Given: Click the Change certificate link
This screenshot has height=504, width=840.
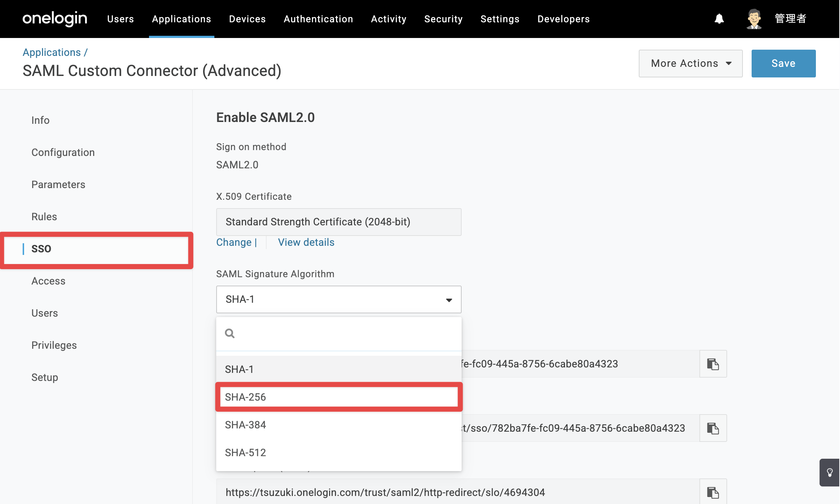Looking at the screenshot, I should click(x=234, y=242).
